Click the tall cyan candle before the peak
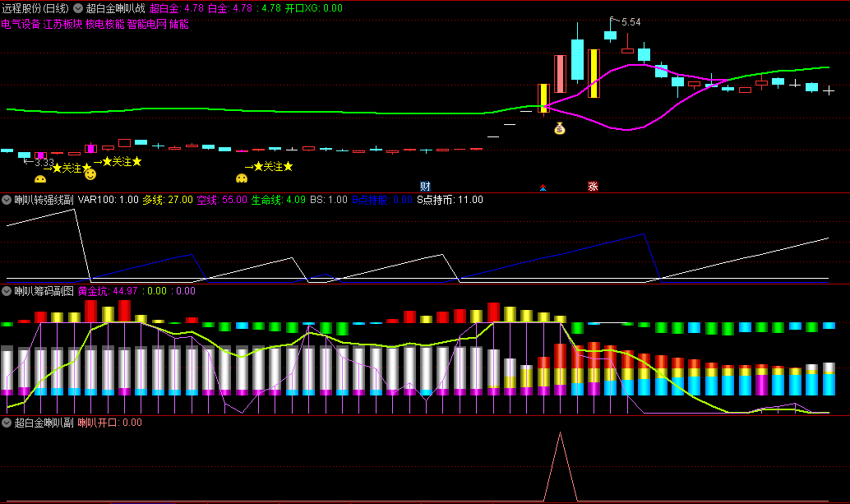 tap(577, 59)
